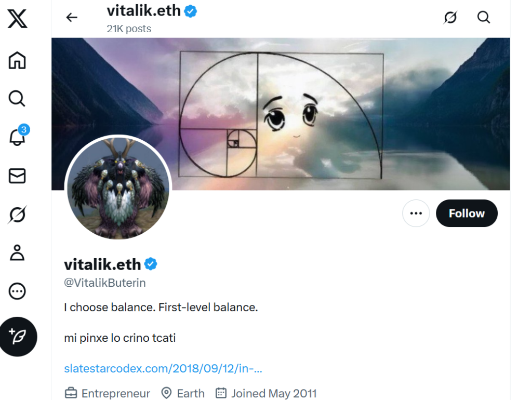Open Grok from the left sidebar

(17, 215)
